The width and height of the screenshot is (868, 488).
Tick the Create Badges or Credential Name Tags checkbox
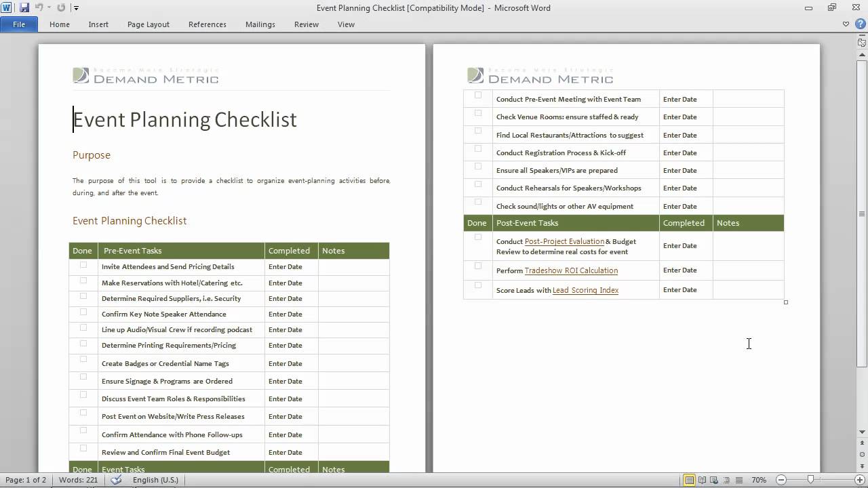83,359
